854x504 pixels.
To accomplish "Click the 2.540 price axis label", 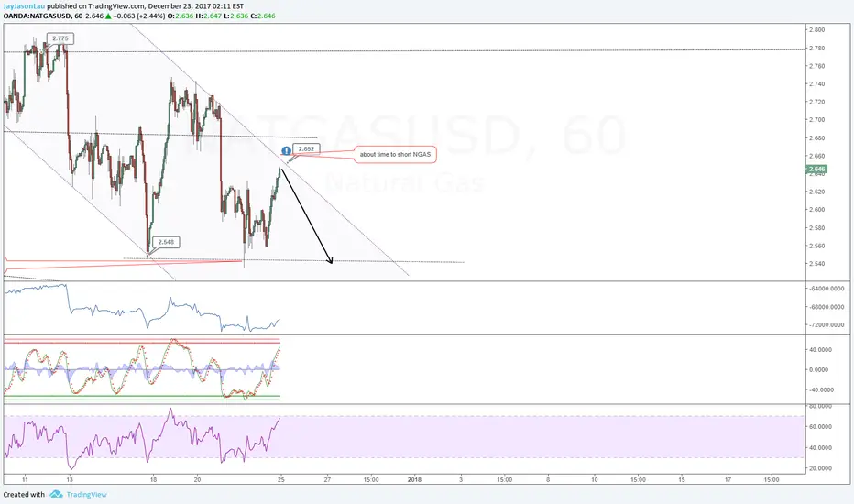I will pos(817,264).
